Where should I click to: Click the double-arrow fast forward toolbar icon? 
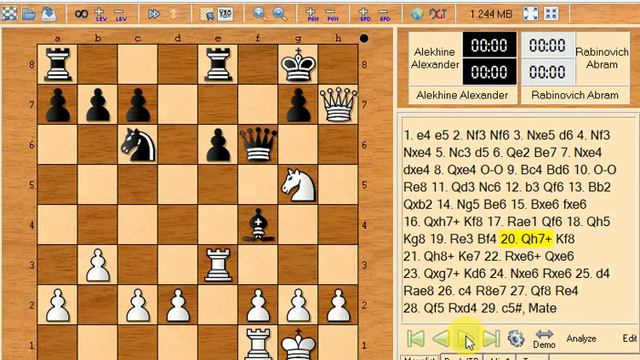pyautogui.click(x=154, y=14)
